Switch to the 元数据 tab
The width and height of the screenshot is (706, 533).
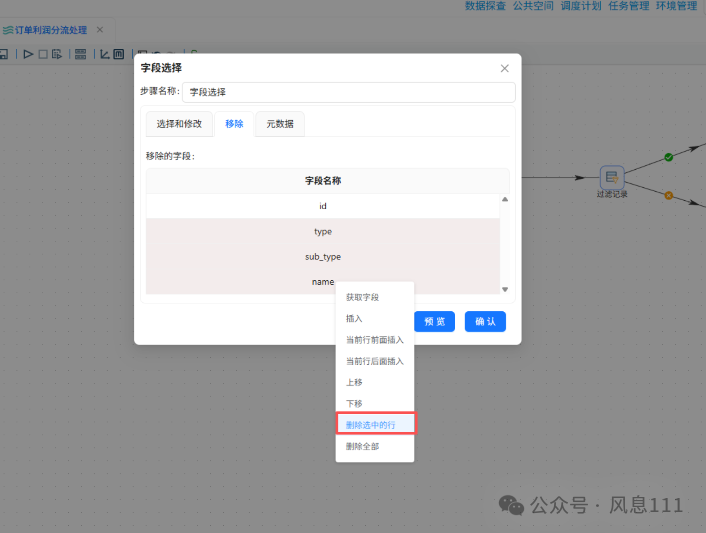coord(280,124)
